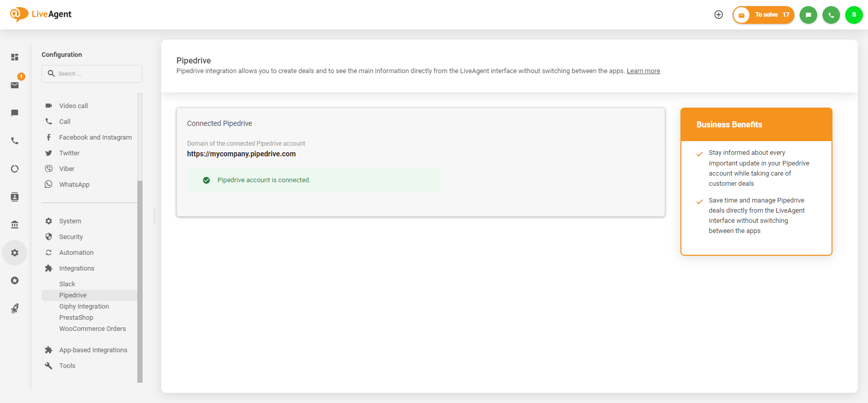Expand the System configuration section
This screenshot has height=403, width=868.
[x=70, y=221]
